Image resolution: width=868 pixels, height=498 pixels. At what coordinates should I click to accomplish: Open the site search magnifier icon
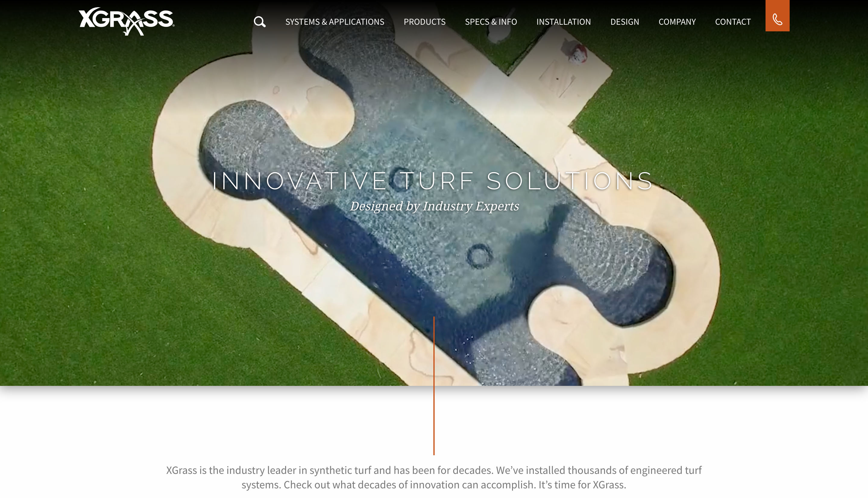[259, 22]
